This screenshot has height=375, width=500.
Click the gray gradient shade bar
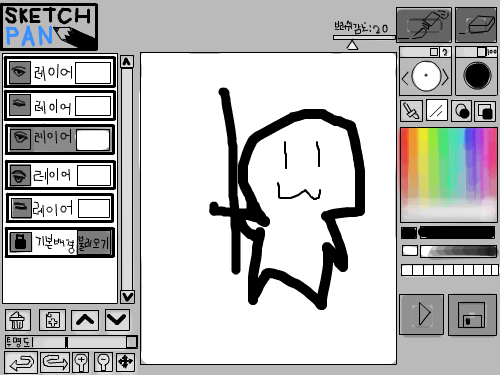click(459, 251)
